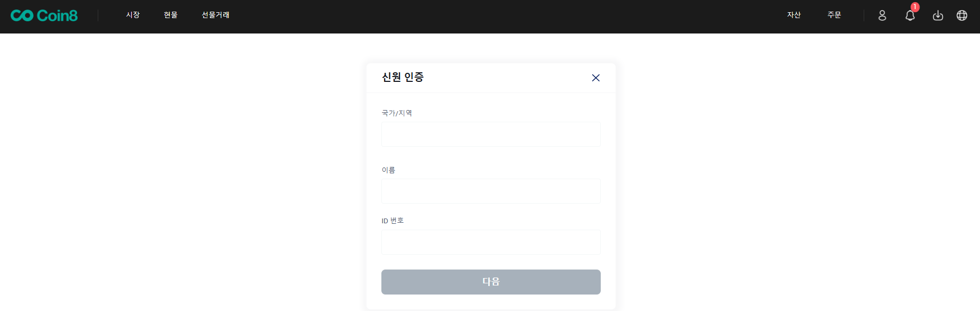This screenshot has height=311, width=980.
Task: Open the 시장 menu
Action: coord(133,15)
